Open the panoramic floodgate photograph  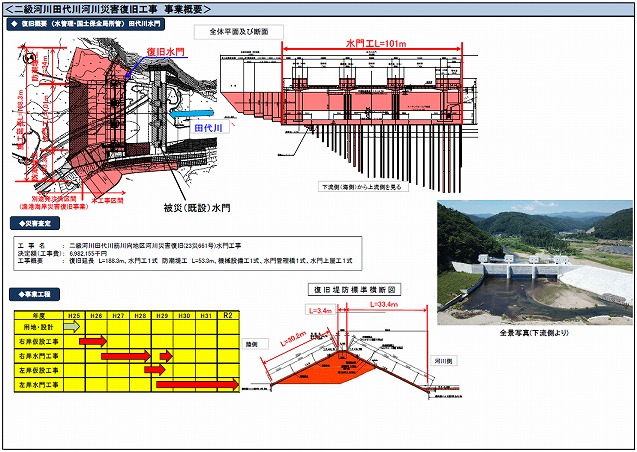(x=535, y=262)
